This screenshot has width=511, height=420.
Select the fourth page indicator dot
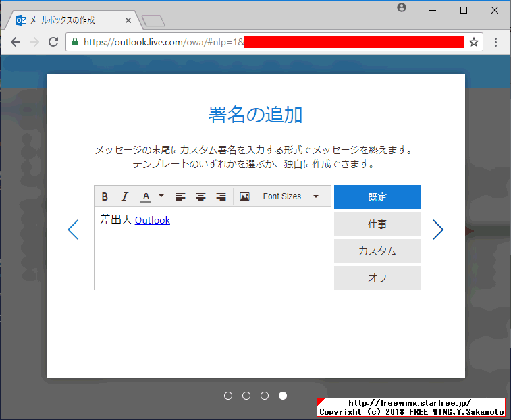click(283, 396)
